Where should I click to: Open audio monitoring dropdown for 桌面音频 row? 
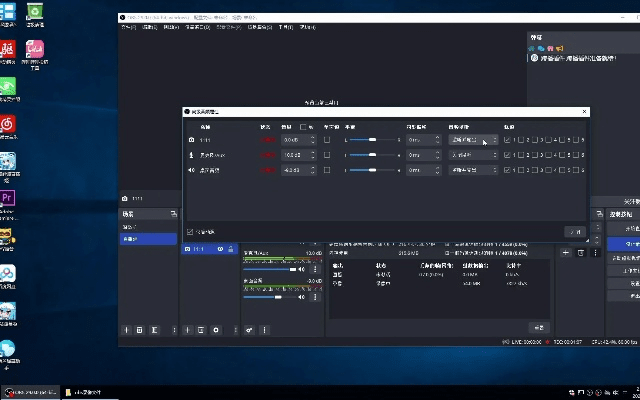(472, 170)
